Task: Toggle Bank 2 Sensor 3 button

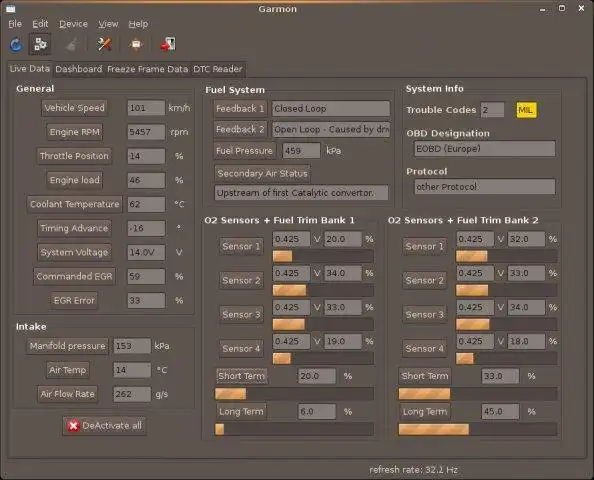Action: [x=424, y=314]
